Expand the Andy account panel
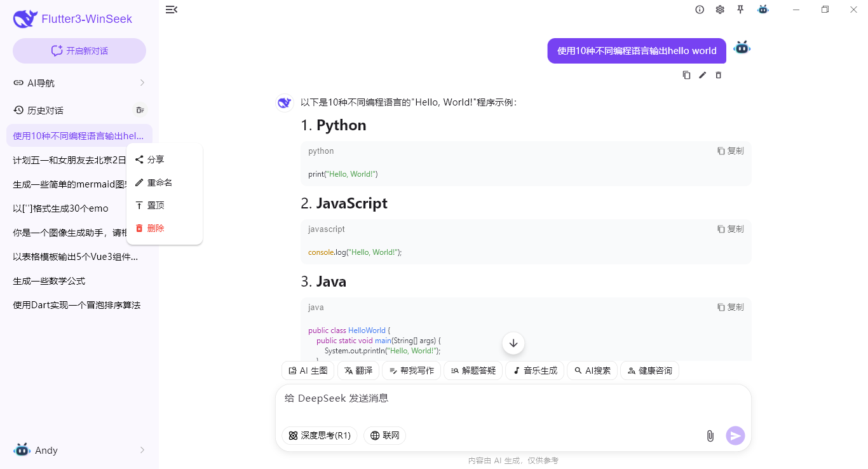Viewport: 868px width, 469px height. tap(79, 450)
